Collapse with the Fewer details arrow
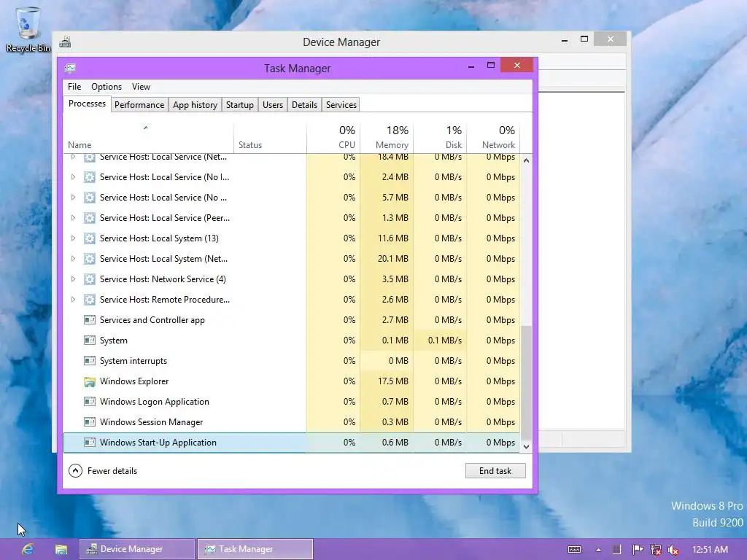Screen dimensions: 747x560 [x=75, y=471]
